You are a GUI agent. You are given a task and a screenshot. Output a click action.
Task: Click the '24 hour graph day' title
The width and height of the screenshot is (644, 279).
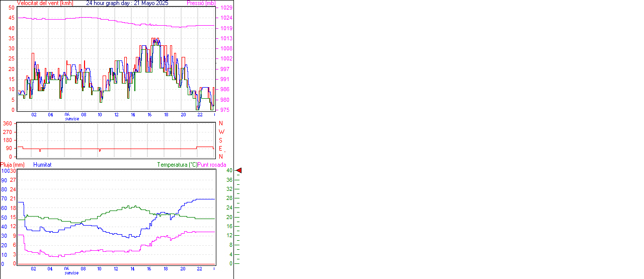click(127, 3)
